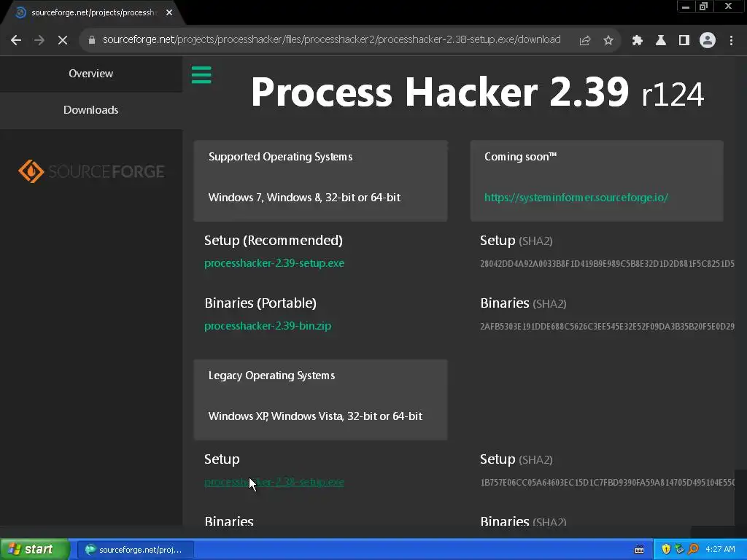747x560 pixels.
Task: Click the SHA2 hash starting 2AFB5303
Action: (607, 327)
